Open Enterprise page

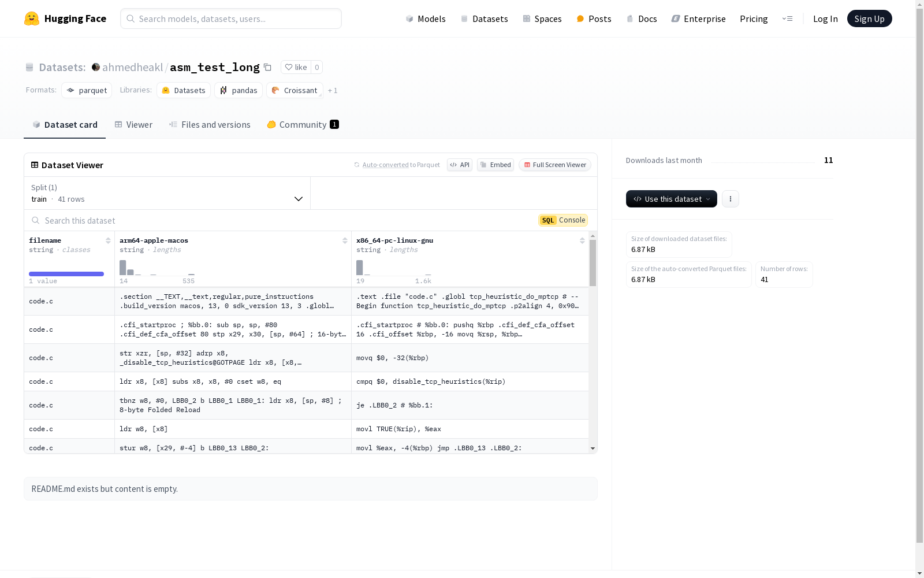pyautogui.click(x=698, y=18)
